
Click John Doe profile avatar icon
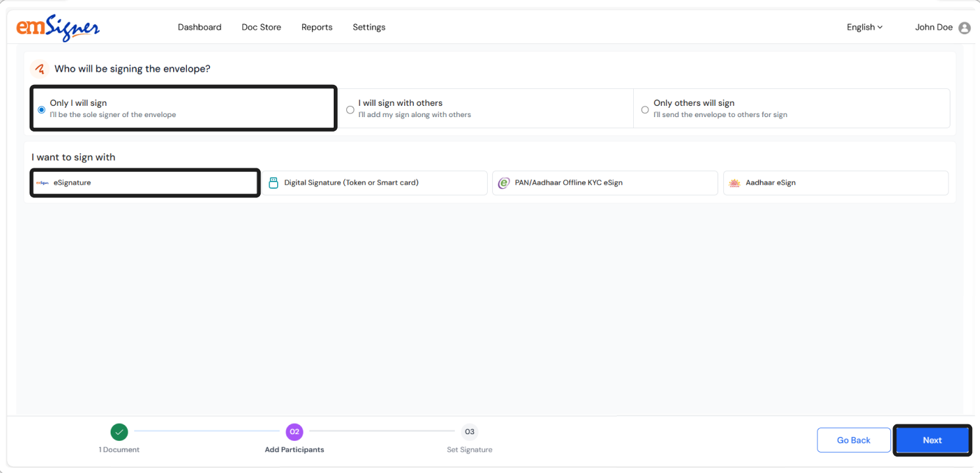964,28
